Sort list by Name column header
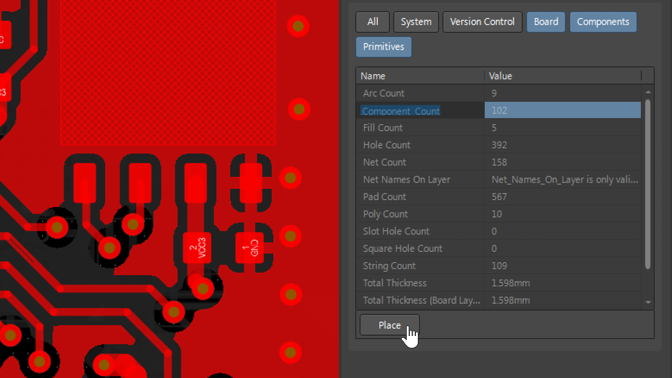 coord(420,76)
